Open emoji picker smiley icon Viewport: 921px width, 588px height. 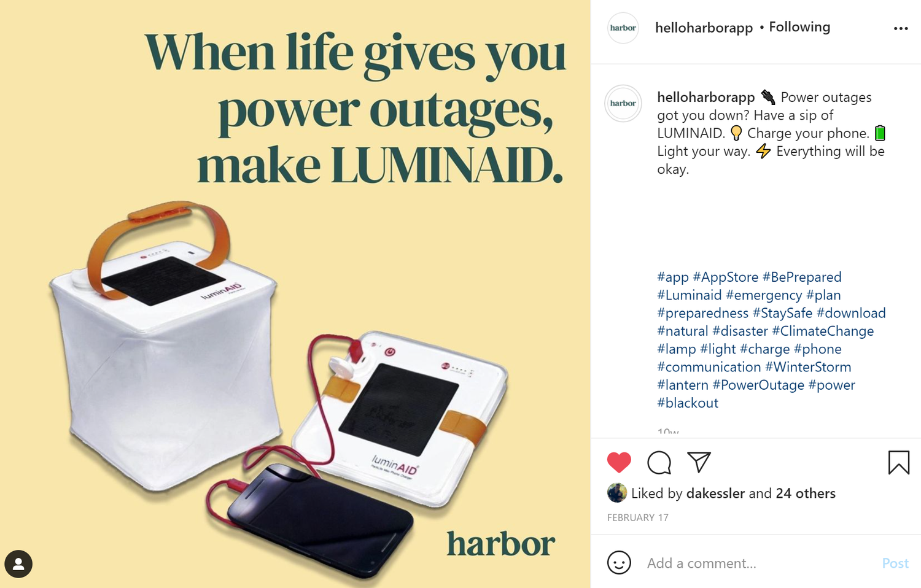619,562
